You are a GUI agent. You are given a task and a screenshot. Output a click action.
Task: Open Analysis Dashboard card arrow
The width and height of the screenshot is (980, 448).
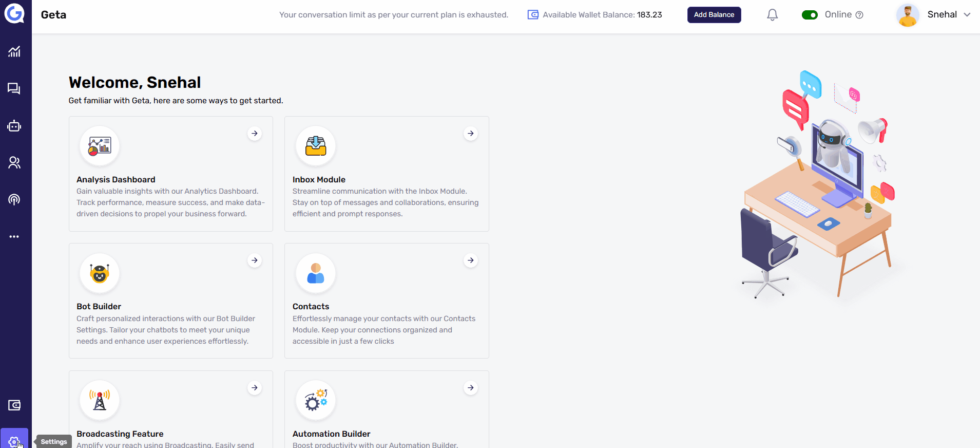[x=255, y=134]
